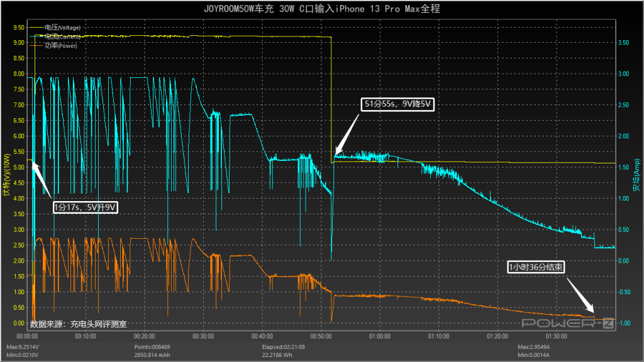The width and height of the screenshot is (644, 362).
Task: Click the Max:9.2514V status value
Action: 23,347
